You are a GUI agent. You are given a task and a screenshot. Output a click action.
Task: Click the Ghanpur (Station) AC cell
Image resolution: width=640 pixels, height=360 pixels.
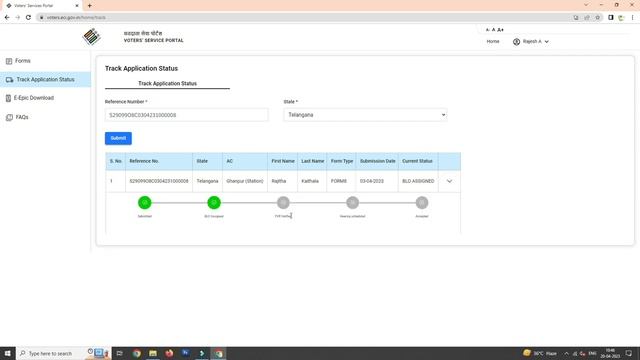click(245, 181)
